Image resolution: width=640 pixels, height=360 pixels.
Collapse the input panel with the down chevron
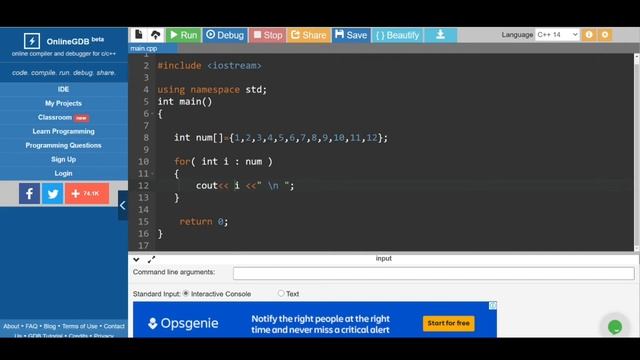point(136,259)
